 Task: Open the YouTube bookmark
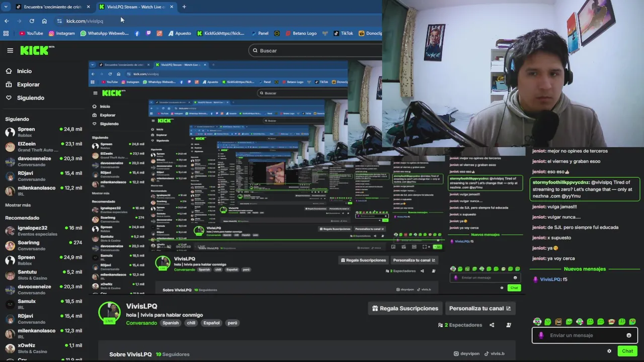31,33
